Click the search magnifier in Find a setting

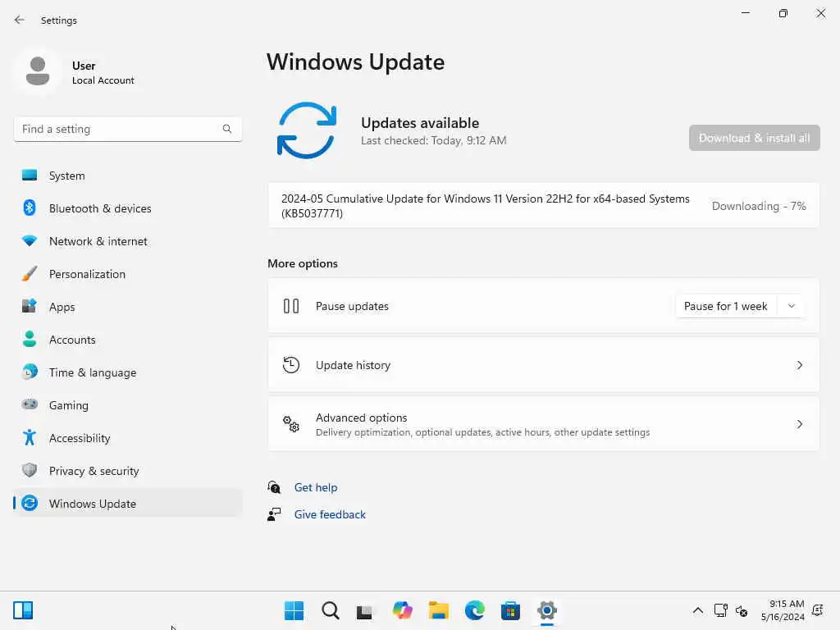pos(227,129)
